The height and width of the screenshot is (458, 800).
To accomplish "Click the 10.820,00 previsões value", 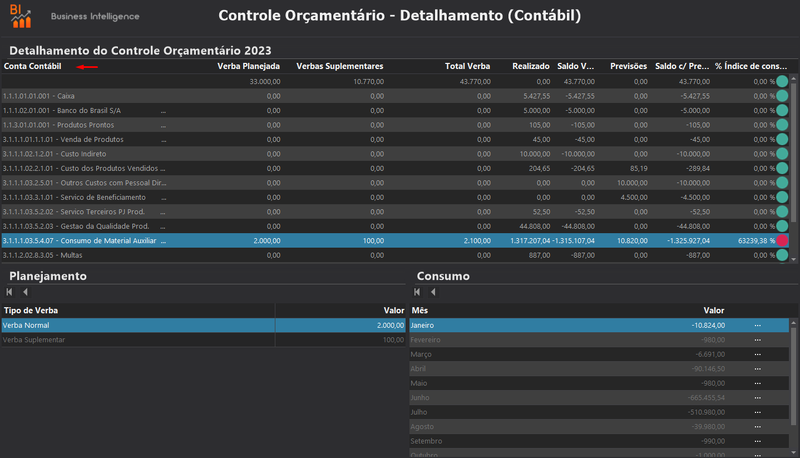I will [x=632, y=241].
